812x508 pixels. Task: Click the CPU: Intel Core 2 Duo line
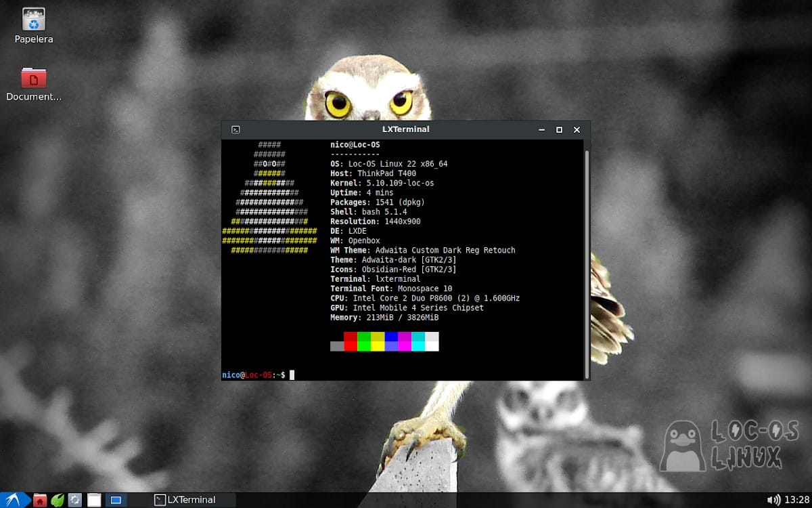click(x=425, y=299)
